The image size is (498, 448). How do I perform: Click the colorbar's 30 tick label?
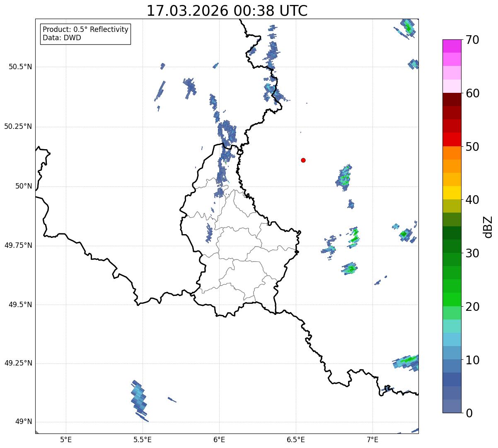[x=472, y=253]
